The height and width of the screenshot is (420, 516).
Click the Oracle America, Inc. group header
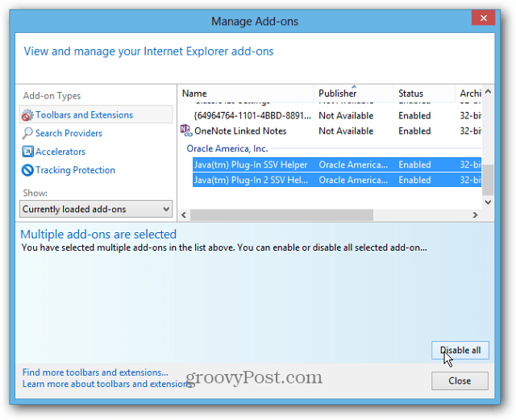pyautogui.click(x=227, y=149)
